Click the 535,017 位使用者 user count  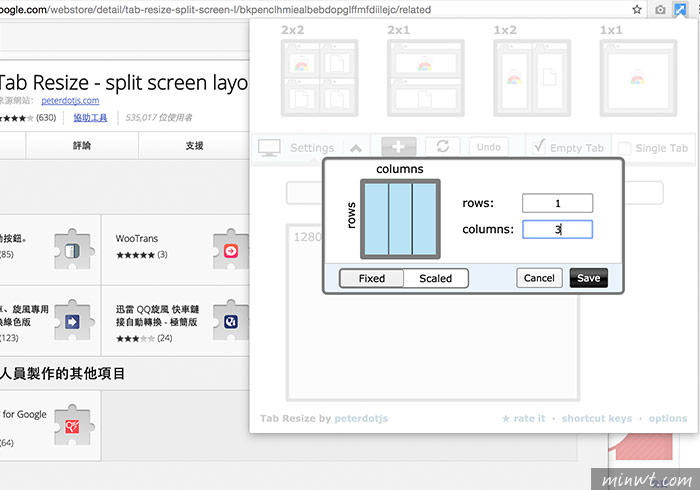[158, 117]
